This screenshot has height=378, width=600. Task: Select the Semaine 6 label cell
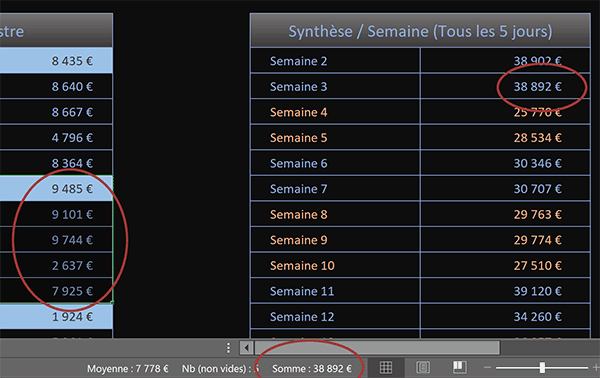tap(335, 163)
